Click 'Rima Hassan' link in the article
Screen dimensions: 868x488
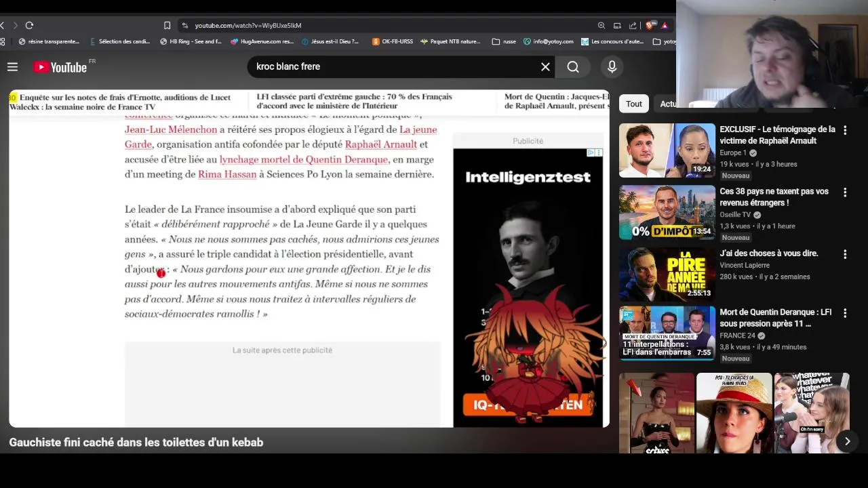(227, 174)
